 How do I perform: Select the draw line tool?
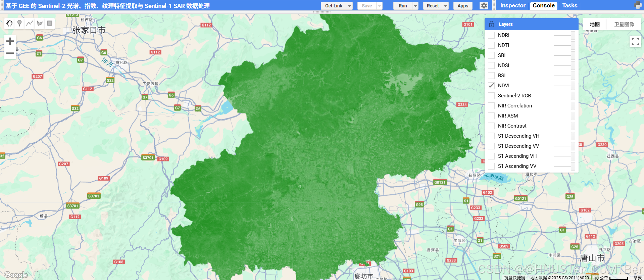click(x=30, y=23)
